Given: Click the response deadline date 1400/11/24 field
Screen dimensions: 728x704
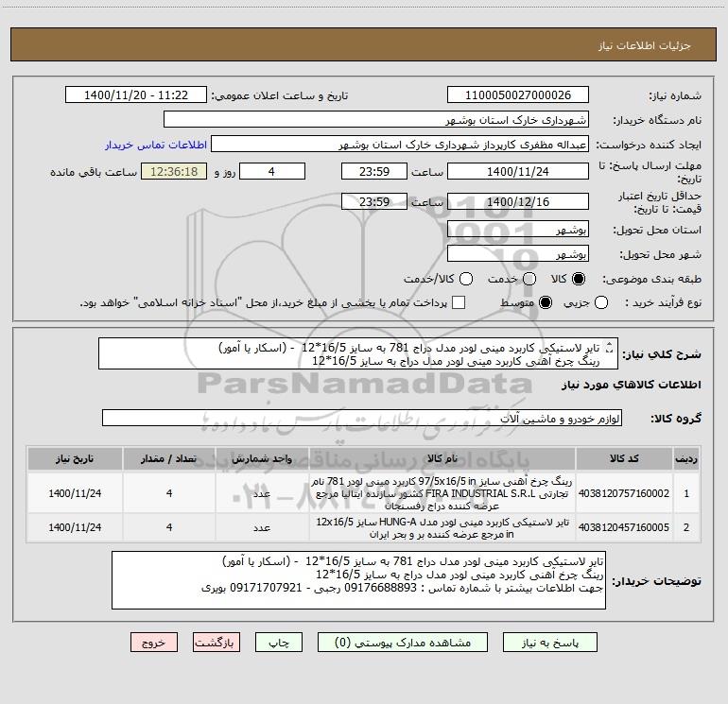Looking at the screenshot, I should (518, 171).
